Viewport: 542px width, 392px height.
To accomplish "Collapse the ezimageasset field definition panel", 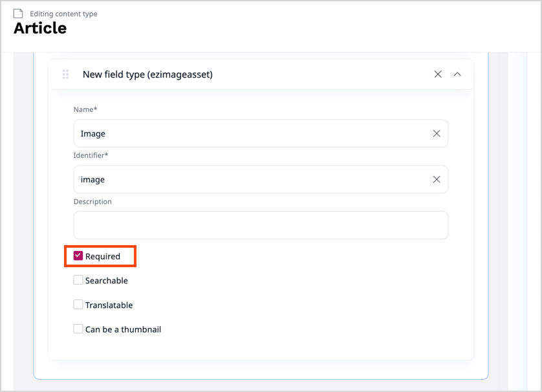I will 457,74.
